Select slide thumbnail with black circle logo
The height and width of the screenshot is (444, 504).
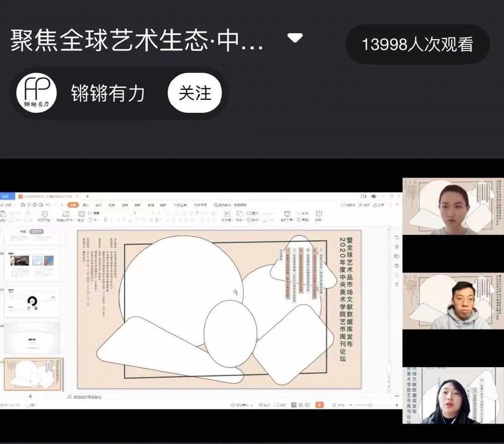pos(32,302)
